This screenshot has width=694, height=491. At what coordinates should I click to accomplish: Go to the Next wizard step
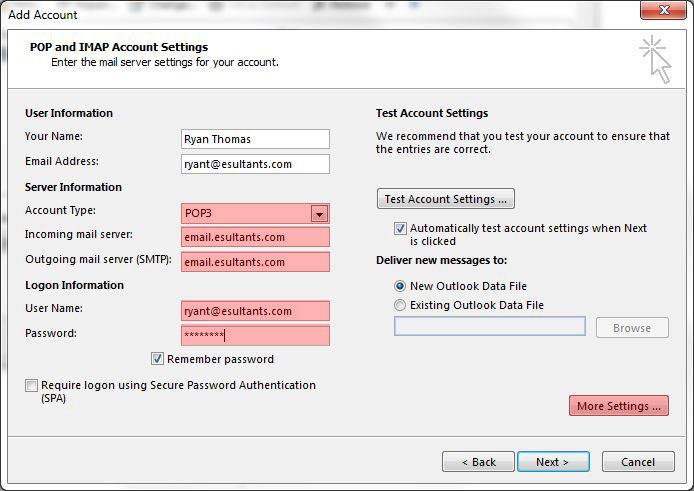tap(553, 462)
